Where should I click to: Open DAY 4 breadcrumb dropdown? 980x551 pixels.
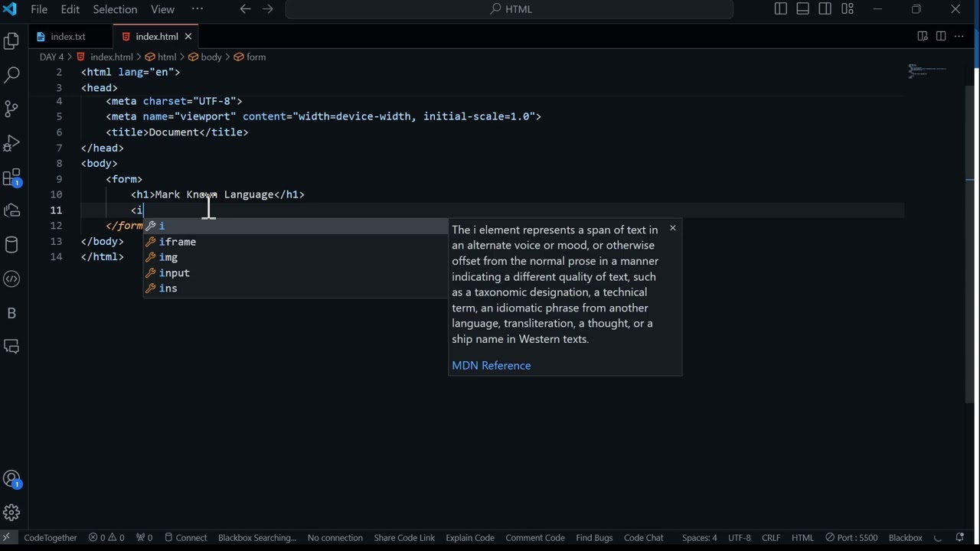(x=51, y=57)
